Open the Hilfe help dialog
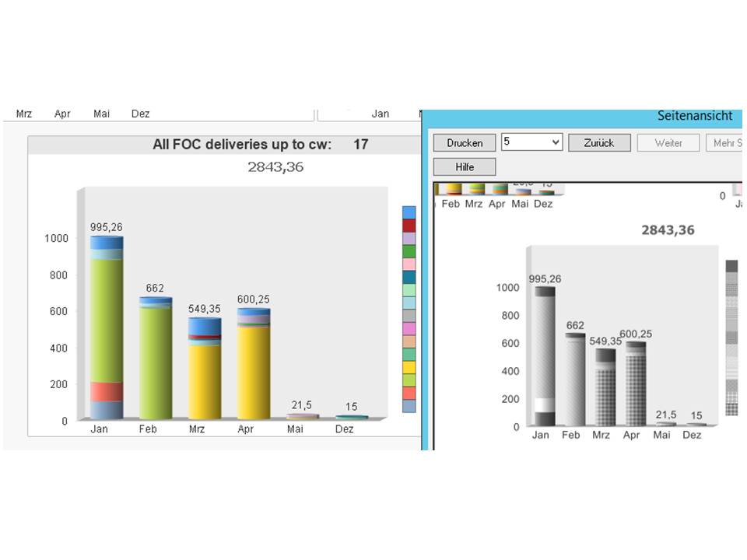This screenshot has height=560, width=747. point(463,166)
